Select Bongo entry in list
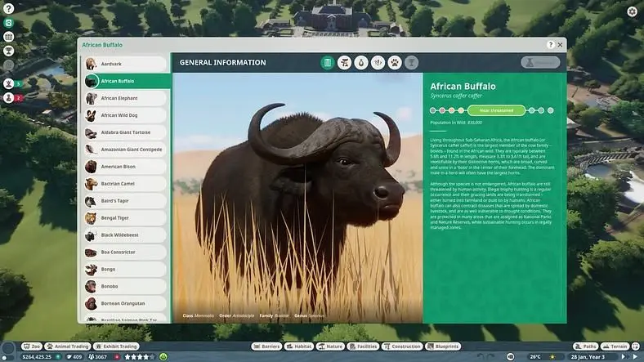This screenshot has height=362, width=644. 125,269
